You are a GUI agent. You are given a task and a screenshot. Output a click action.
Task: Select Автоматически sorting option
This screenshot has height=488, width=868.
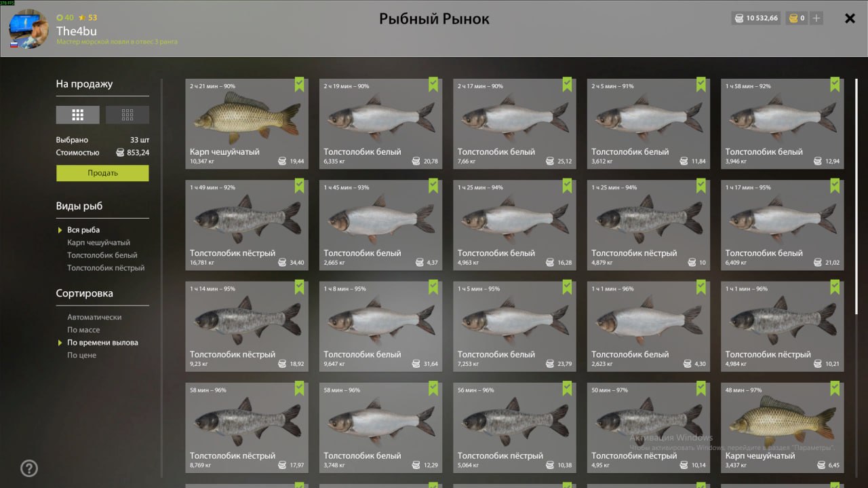click(x=94, y=317)
